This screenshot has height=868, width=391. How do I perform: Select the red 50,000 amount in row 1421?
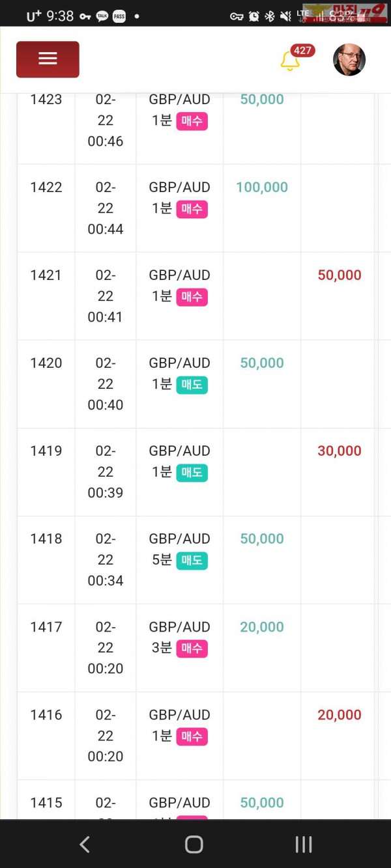[340, 275]
